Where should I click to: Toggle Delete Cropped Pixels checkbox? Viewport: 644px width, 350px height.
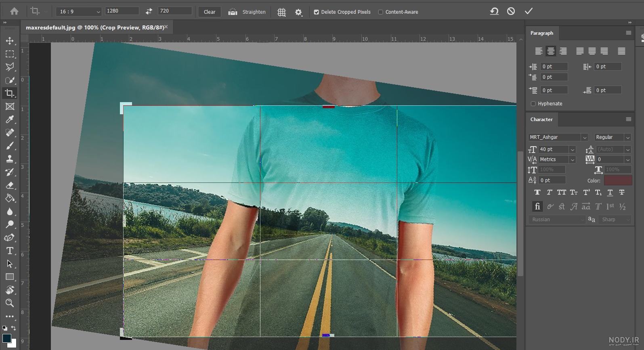317,12
